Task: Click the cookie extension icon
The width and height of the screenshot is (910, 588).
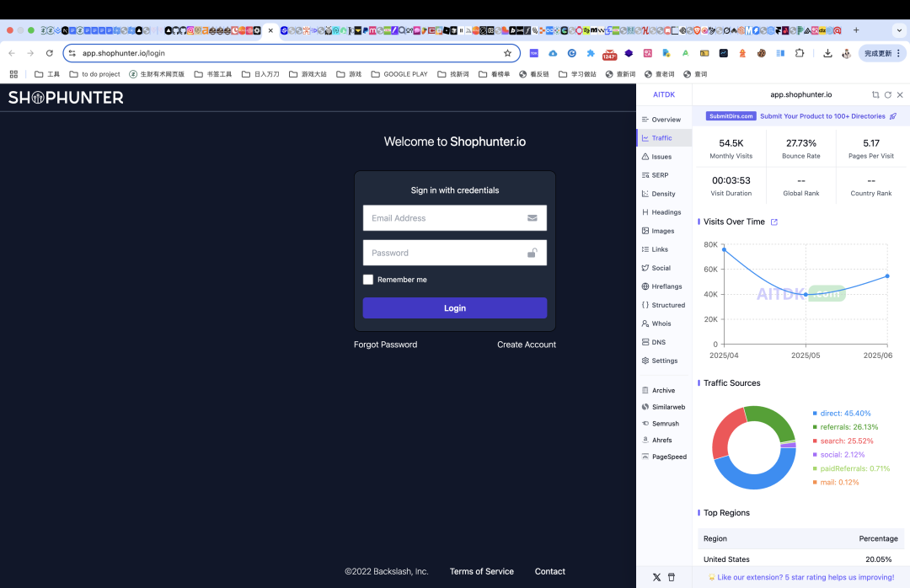Action: click(762, 53)
